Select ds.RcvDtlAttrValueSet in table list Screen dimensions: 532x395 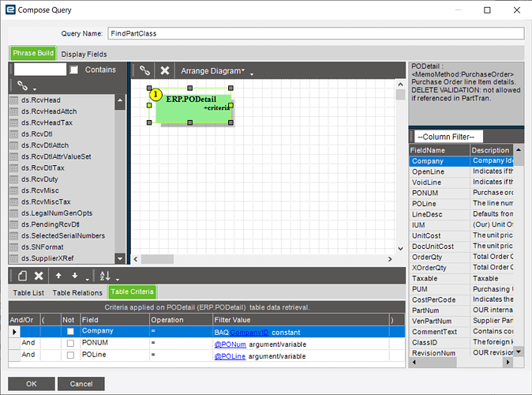coord(56,156)
